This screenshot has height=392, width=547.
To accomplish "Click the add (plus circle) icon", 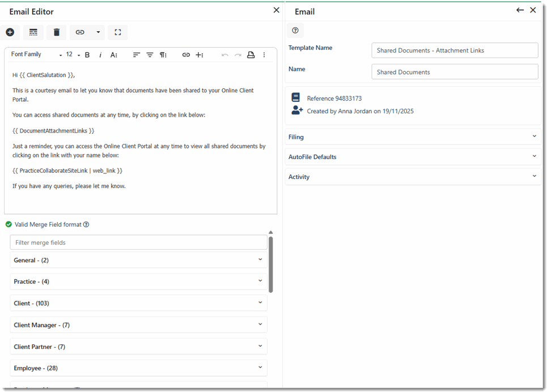I will pos(10,32).
